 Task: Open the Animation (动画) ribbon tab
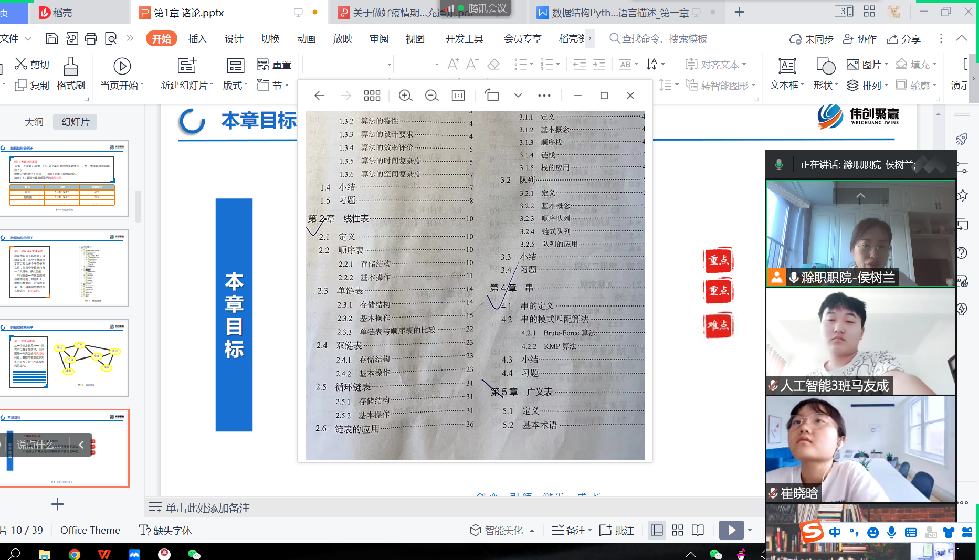(x=306, y=38)
